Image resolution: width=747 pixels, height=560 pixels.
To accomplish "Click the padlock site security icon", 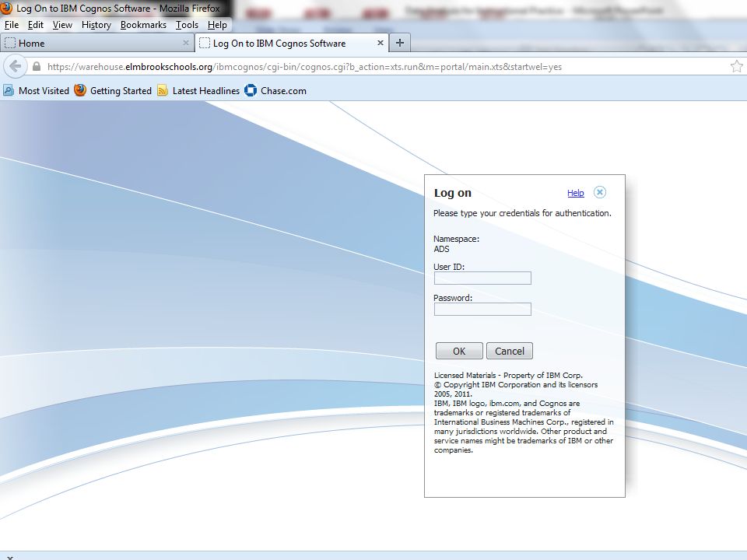I will 37,66.
